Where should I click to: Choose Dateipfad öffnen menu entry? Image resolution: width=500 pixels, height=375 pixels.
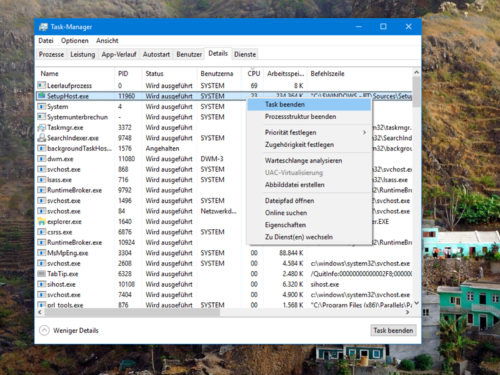[309, 201]
